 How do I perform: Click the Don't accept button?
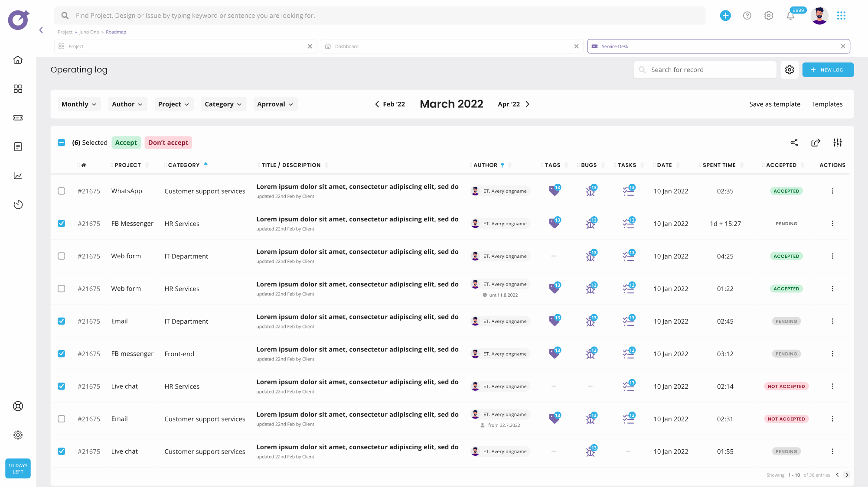tap(168, 143)
